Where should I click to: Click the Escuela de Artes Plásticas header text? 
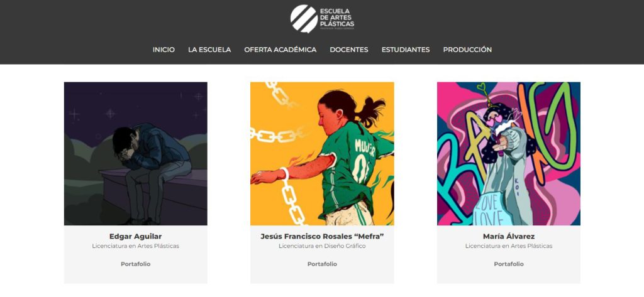[x=337, y=18]
